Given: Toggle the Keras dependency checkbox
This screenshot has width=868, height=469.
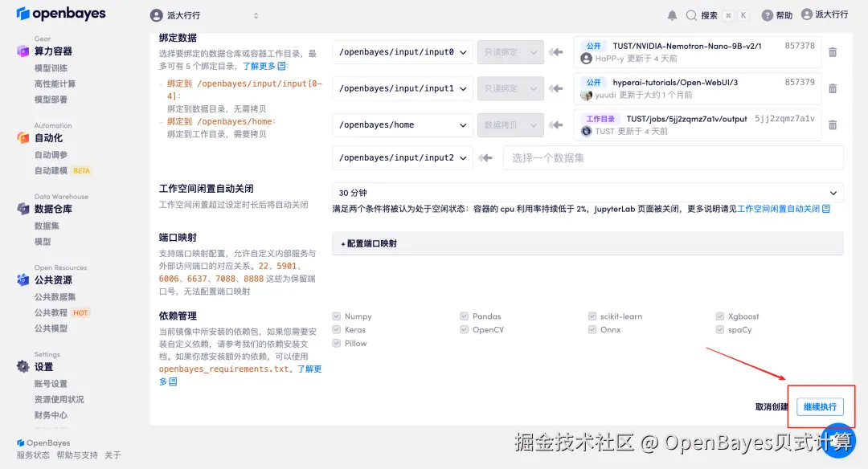Looking at the screenshot, I should [337, 329].
